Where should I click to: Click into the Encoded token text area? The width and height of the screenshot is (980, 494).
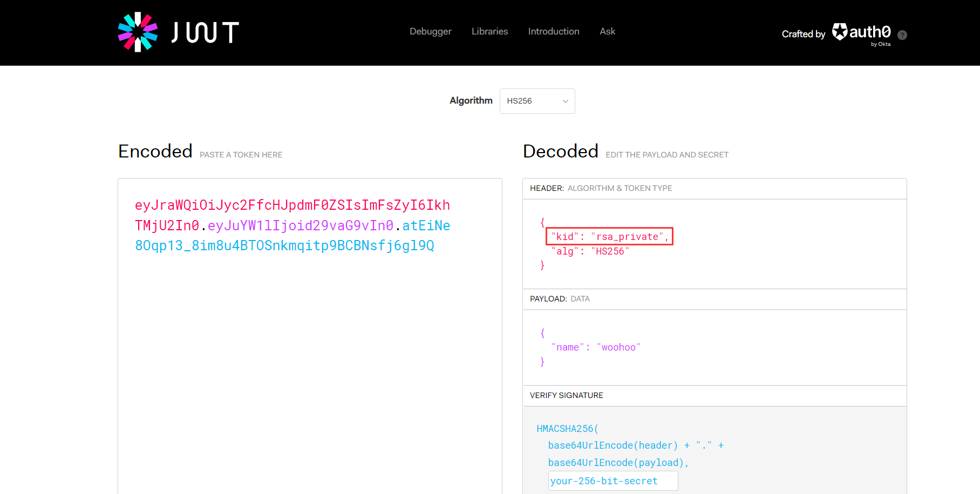click(310, 335)
